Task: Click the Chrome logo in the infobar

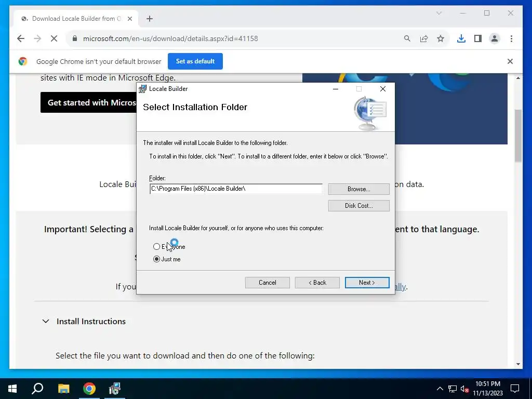Action: [x=23, y=61]
